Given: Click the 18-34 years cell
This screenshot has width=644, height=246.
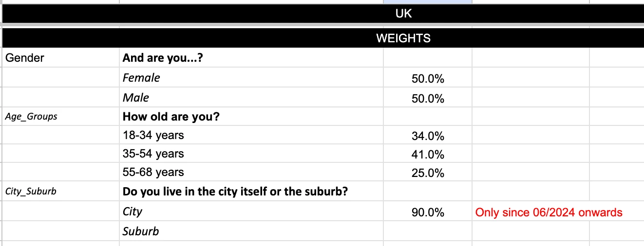Looking at the screenshot, I should tap(251, 135).
